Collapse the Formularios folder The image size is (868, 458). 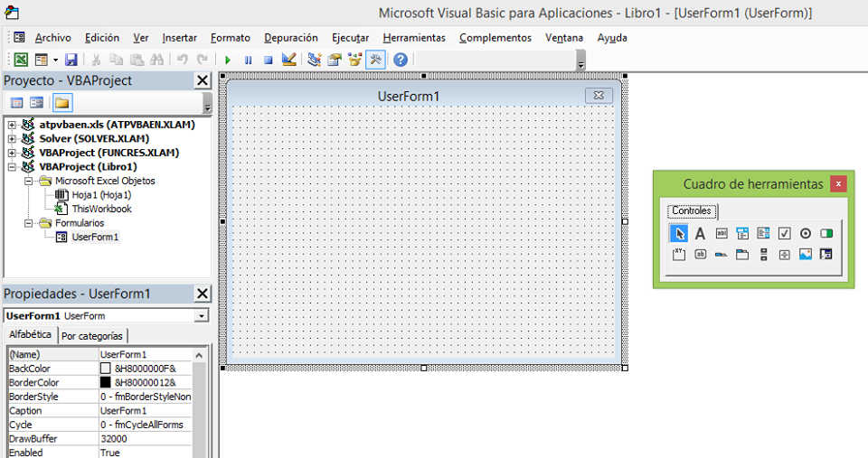[x=28, y=223]
